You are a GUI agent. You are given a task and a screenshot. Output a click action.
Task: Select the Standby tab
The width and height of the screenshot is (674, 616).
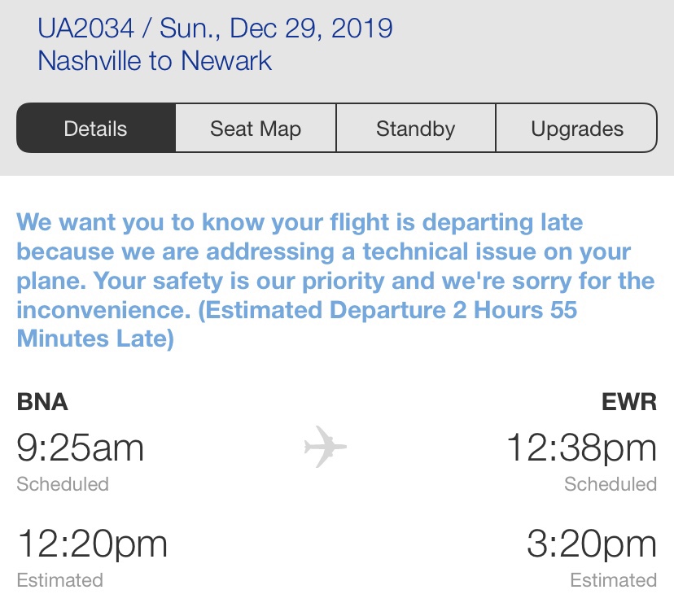pyautogui.click(x=416, y=128)
